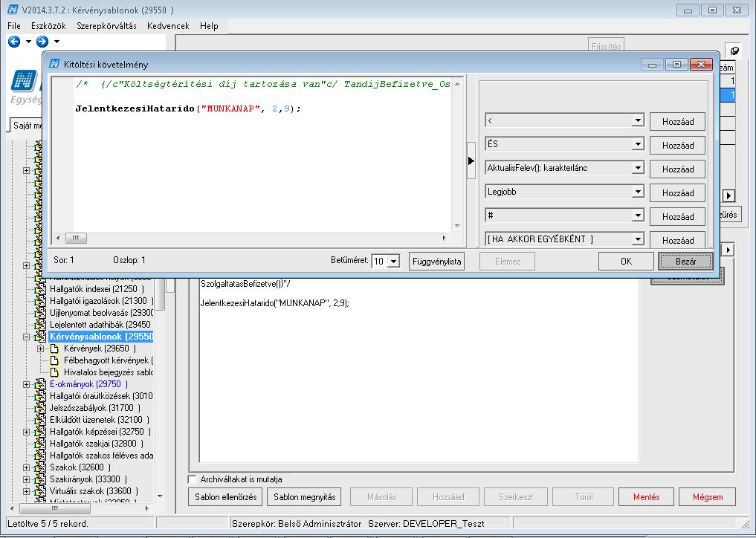Click the black arrow panel collapse toggle
This screenshot has height=538, width=756.
point(471,161)
